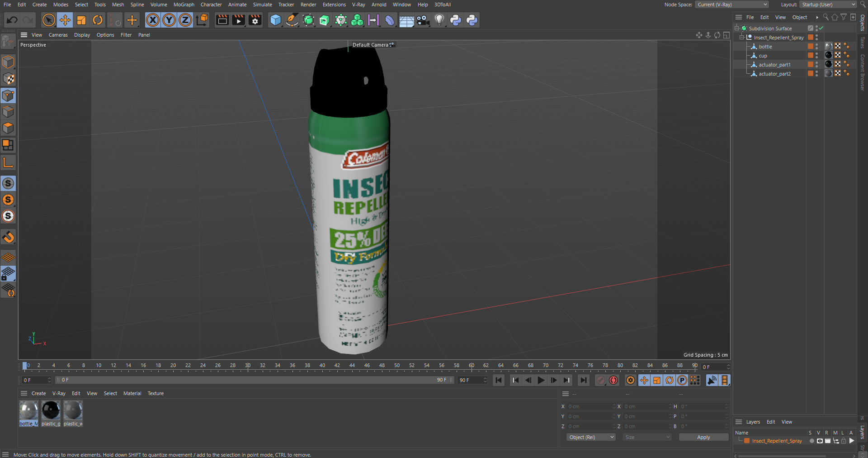Click Insect_Repellent_Spray layer color swatch

coord(747,441)
